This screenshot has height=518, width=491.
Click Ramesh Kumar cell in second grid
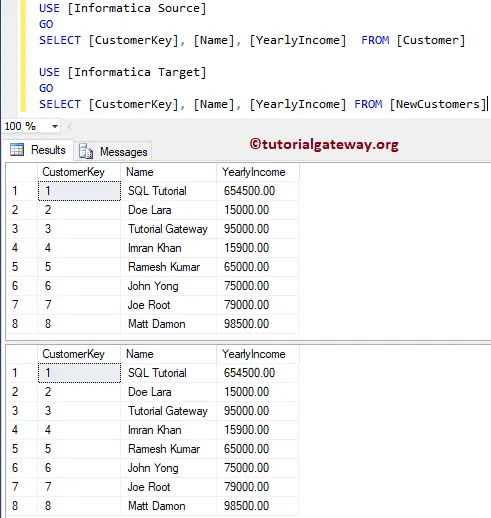point(168,449)
